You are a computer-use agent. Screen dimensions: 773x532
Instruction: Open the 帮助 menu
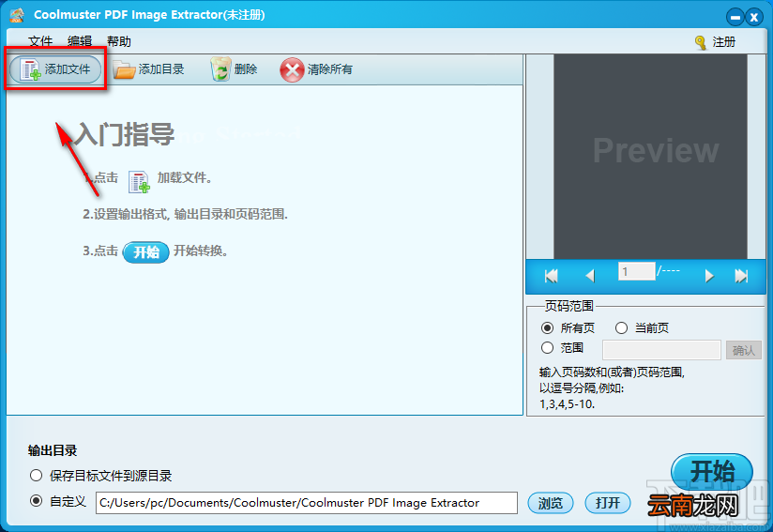(x=119, y=41)
